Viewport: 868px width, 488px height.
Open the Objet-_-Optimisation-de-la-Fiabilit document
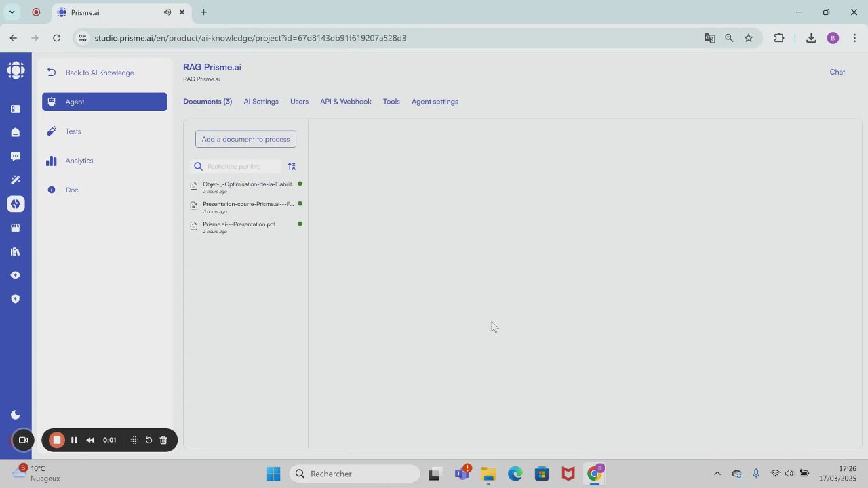[246, 187]
